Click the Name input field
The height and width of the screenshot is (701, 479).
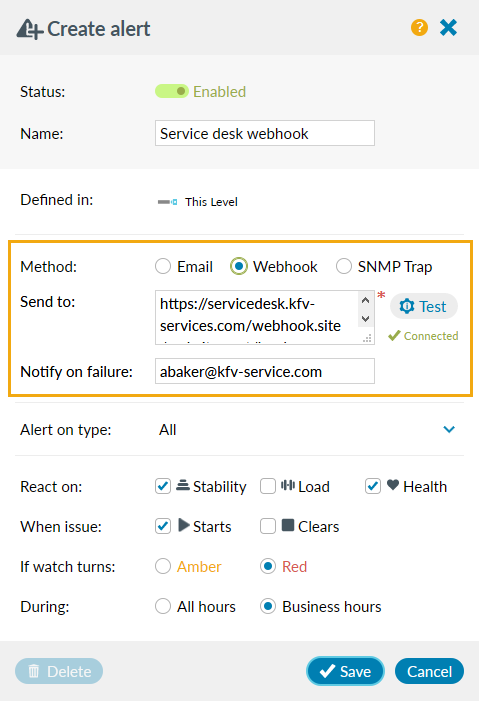265,133
